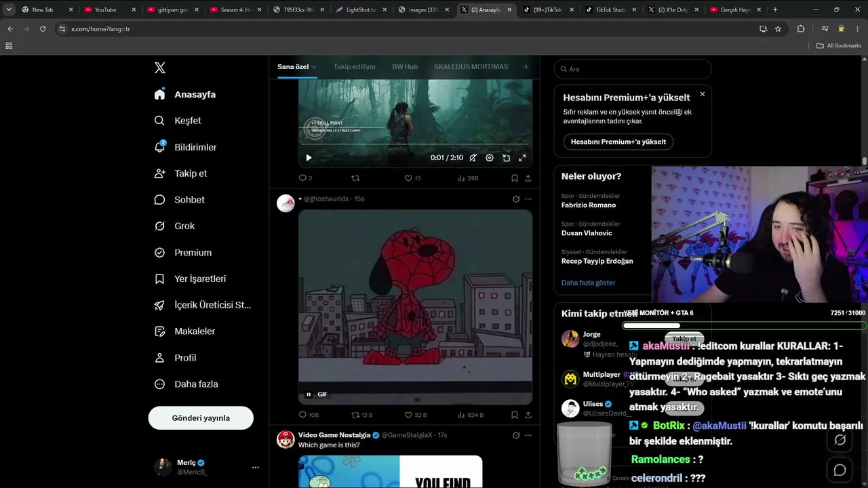Image resolution: width=868 pixels, height=488 pixels.
Task: Open video settings gear in the player
Action: pos(490,158)
